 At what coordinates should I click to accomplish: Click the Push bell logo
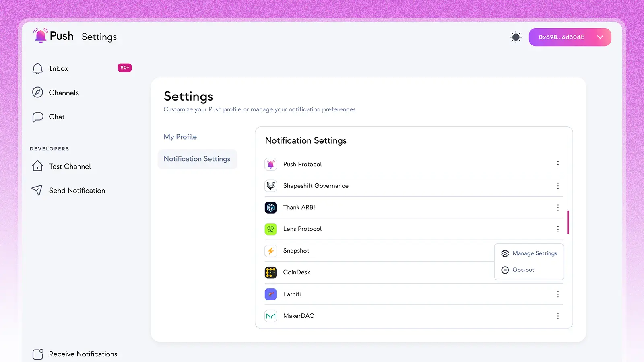40,35
